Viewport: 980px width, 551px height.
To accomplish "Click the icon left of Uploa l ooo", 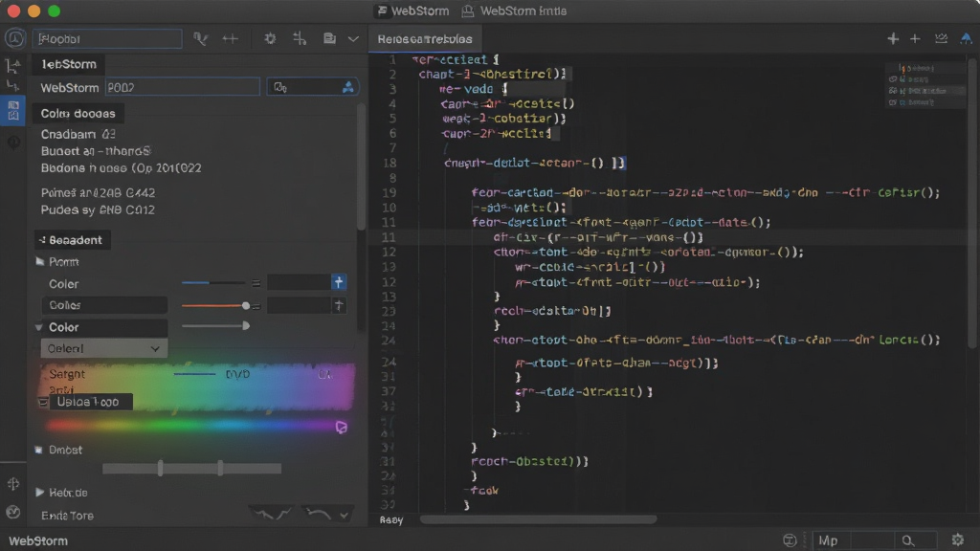I will click(43, 402).
